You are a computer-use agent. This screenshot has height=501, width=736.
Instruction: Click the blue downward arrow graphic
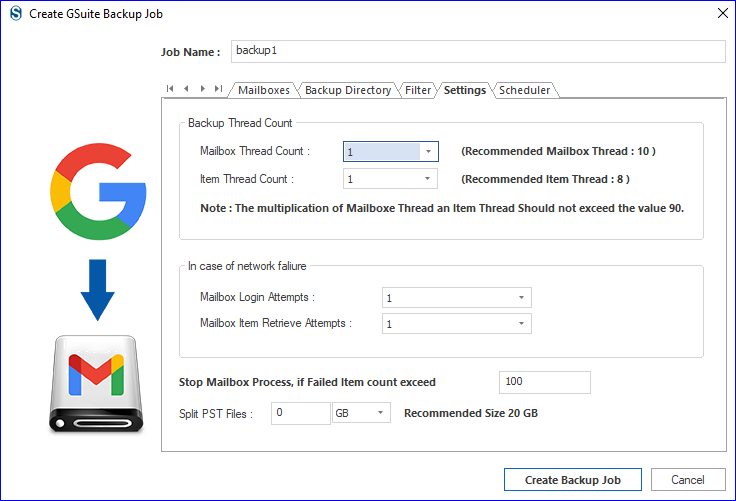(98, 290)
